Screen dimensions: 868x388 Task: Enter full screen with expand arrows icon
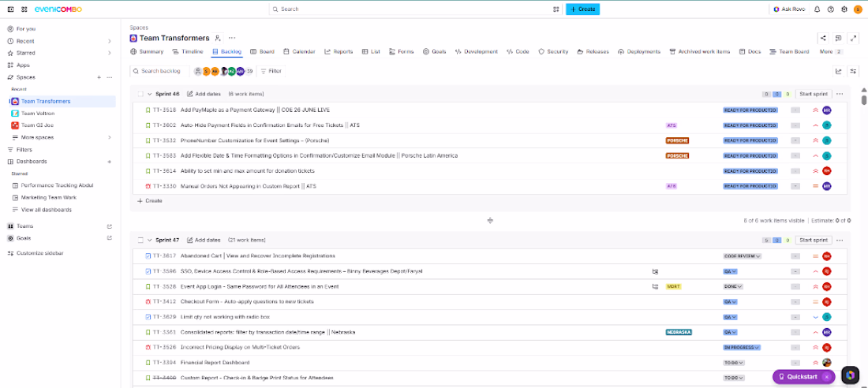tap(853, 38)
